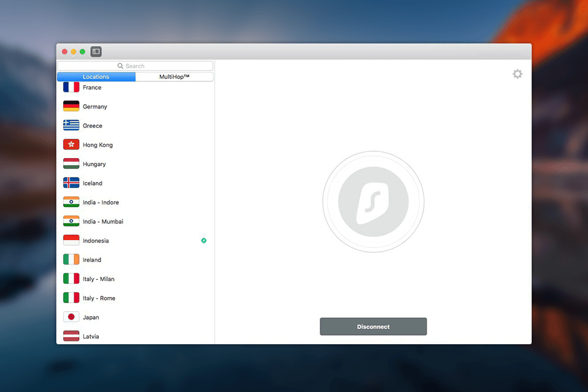588x392 pixels.
Task: Click the Italy - Milan flag icon
Action: point(71,278)
